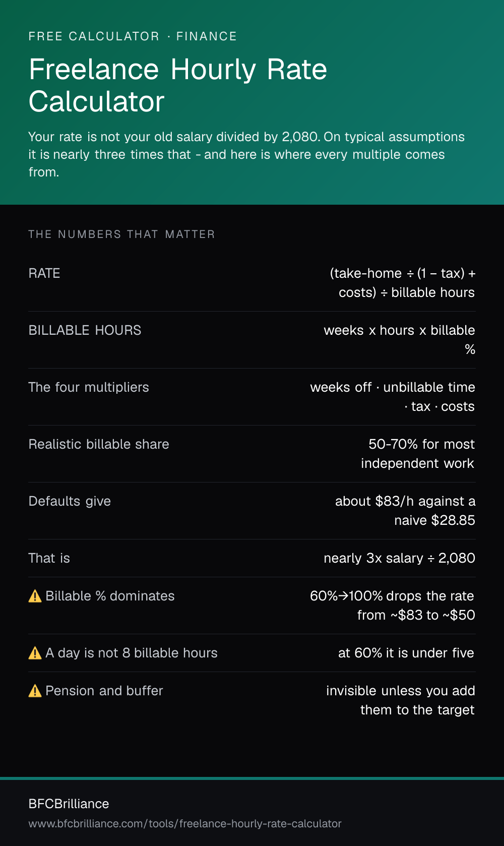The width and height of the screenshot is (504, 846).
Task: Click nearly 3x salary ÷ 2,080 value
Action: (x=399, y=558)
